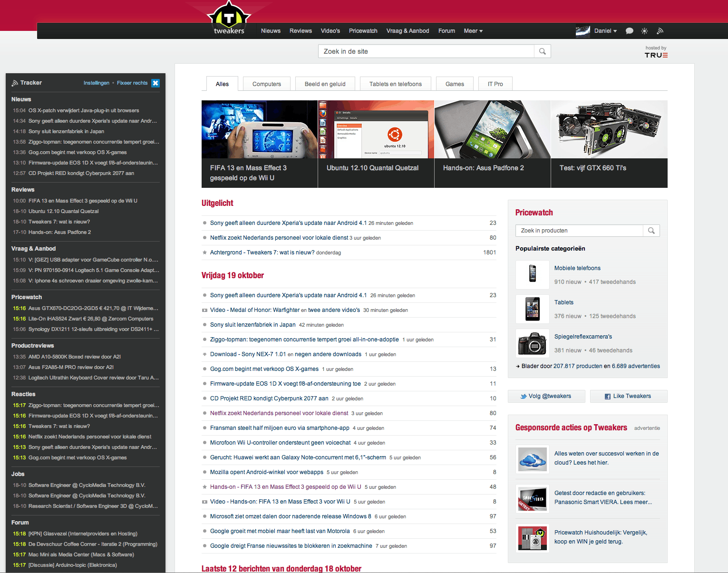Viewport: 728px width, 573px height.
Task: Select the Alles tab
Action: tap(222, 84)
